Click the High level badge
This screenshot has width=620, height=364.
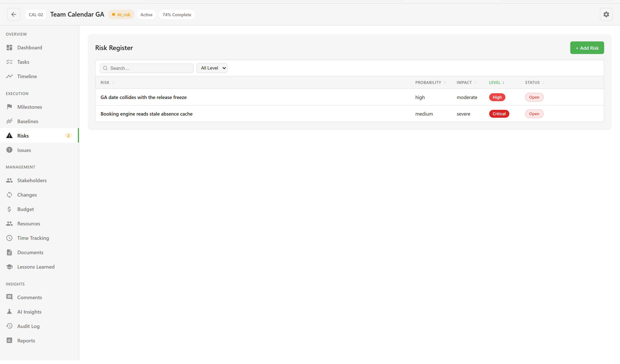(497, 97)
